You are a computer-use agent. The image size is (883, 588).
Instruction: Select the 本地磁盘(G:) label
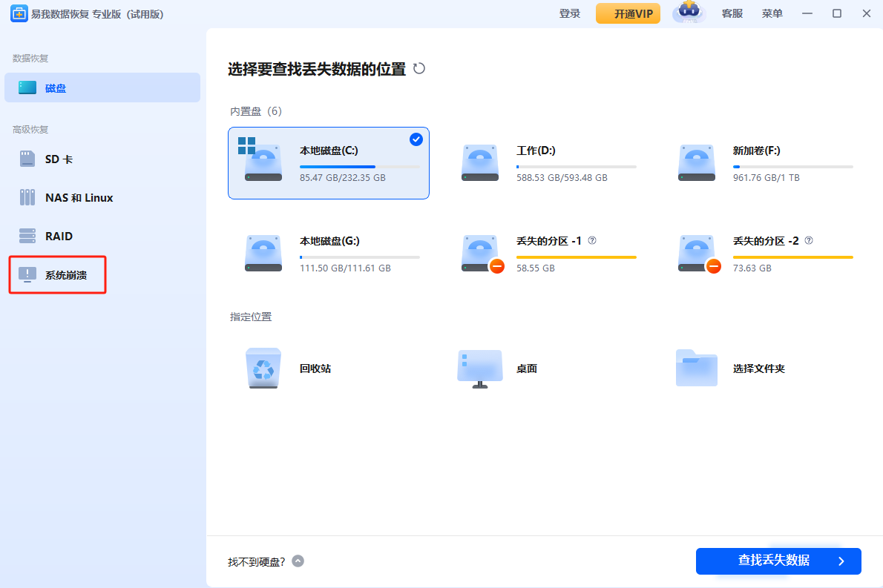pyautogui.click(x=329, y=241)
